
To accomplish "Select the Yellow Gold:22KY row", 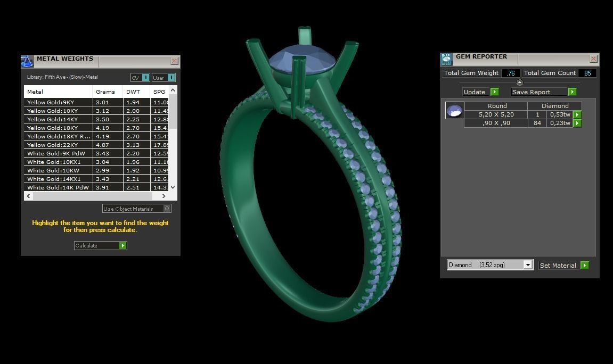I will 96,145.
